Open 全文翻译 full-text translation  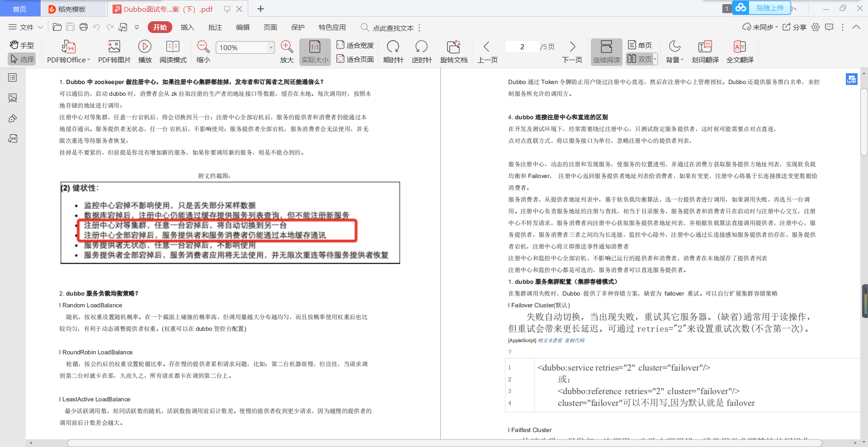(x=740, y=52)
